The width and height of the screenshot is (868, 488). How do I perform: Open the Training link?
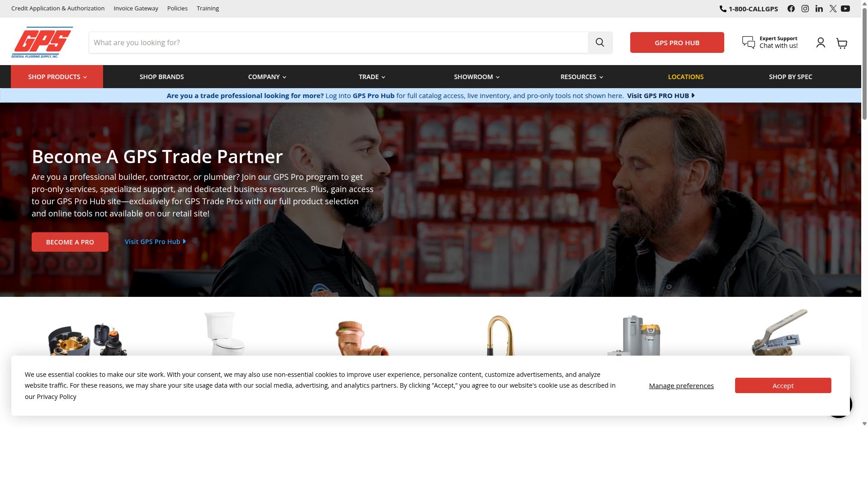208,9
